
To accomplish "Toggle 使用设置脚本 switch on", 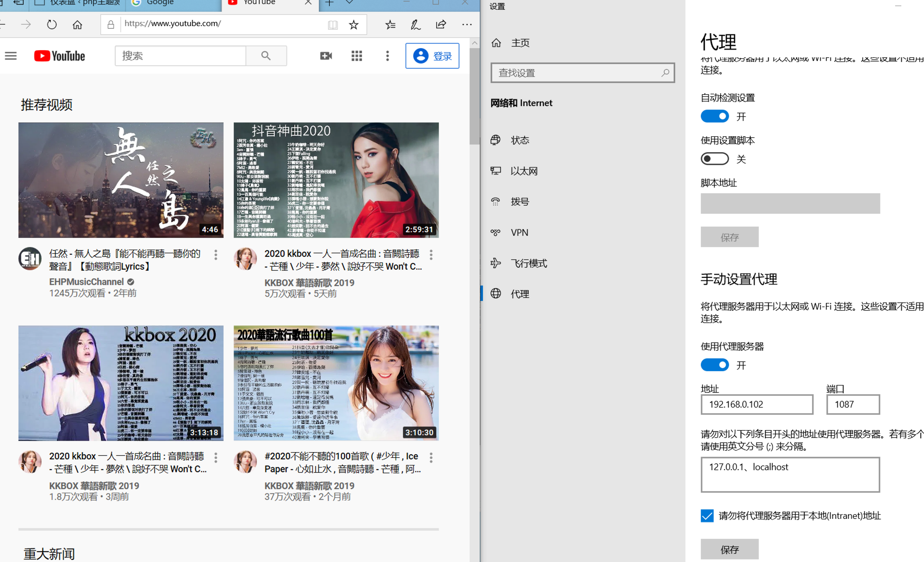I will (715, 159).
